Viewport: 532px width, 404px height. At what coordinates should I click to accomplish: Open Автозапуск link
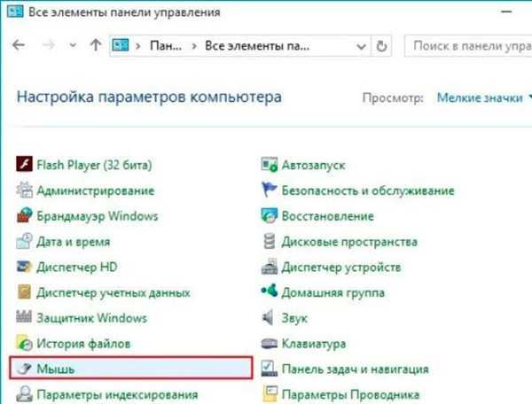[313, 165]
